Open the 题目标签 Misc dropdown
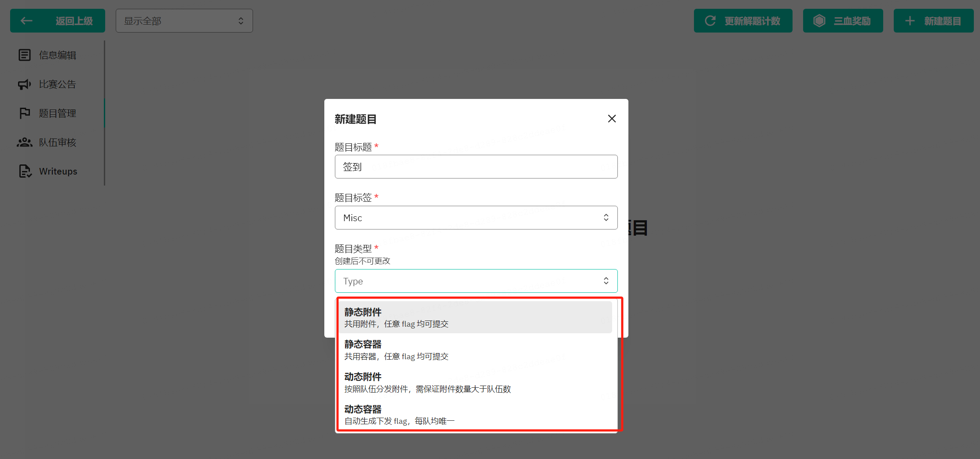Image resolution: width=980 pixels, height=459 pixels. (x=476, y=218)
